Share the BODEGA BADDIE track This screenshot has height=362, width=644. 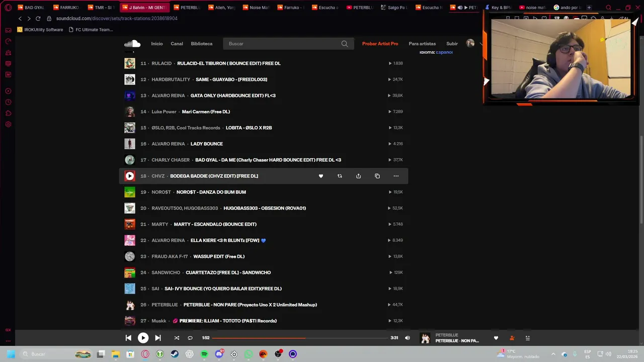click(x=358, y=176)
